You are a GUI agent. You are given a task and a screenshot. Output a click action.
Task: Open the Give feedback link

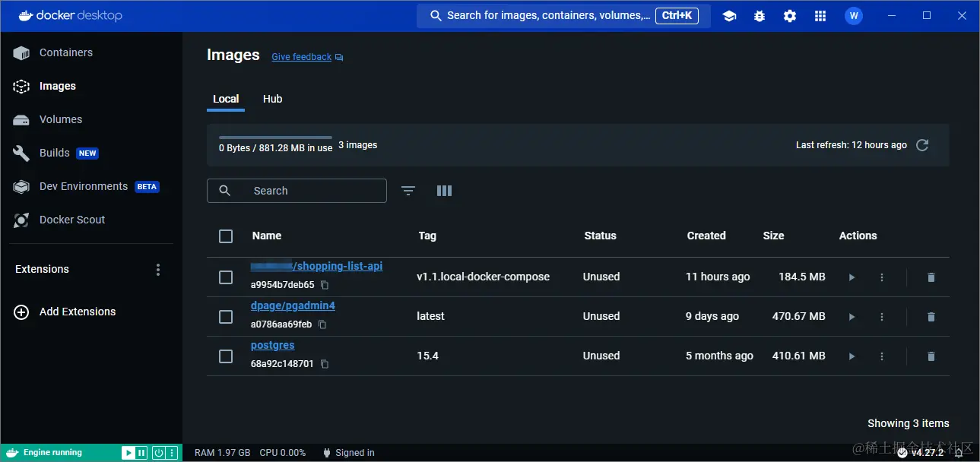click(x=301, y=56)
